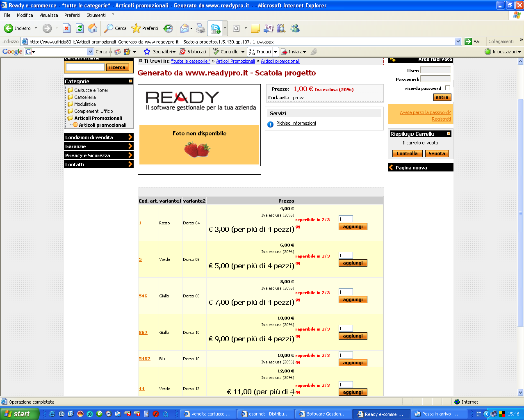The height and width of the screenshot is (420, 524).
Task: Open browsing history (Cronologia) icon
Action: pyautogui.click(x=168, y=28)
